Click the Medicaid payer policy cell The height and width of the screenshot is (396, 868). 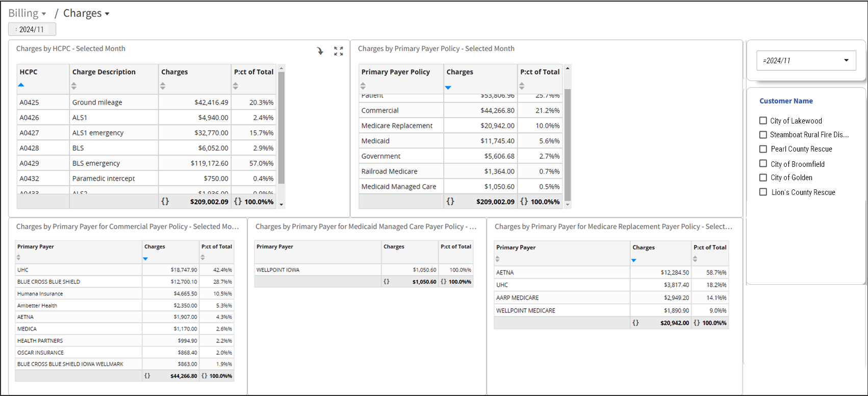point(401,141)
